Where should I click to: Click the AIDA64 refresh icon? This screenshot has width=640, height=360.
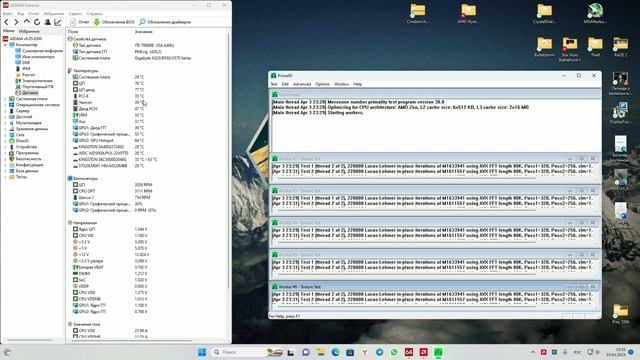(x=37, y=22)
